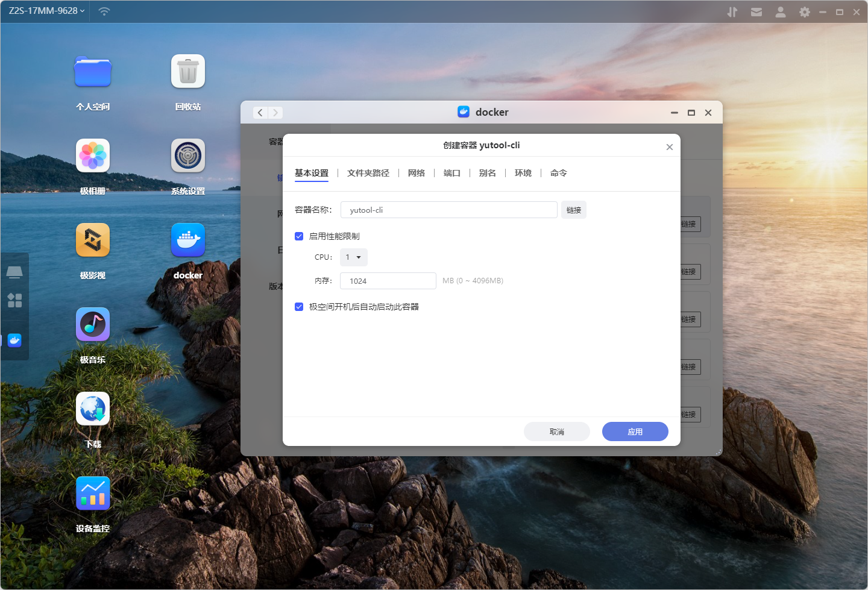Open 系统设置 from the desktop
868x590 pixels.
[x=188, y=156]
